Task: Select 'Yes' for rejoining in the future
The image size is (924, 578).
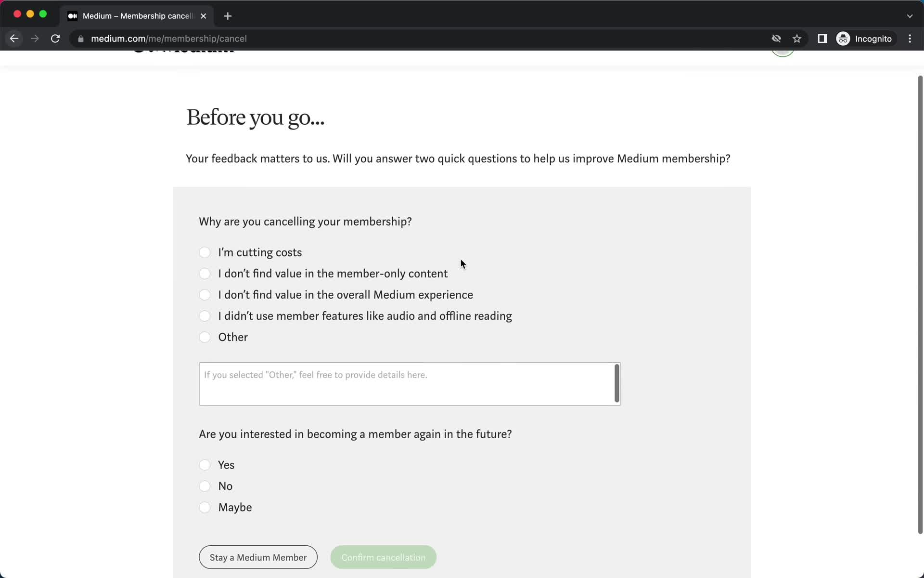Action: (205, 464)
